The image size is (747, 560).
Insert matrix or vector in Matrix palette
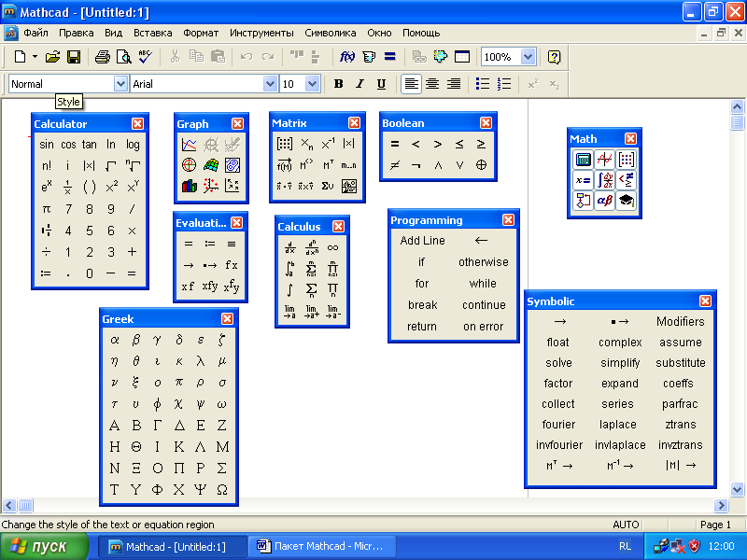(285, 144)
